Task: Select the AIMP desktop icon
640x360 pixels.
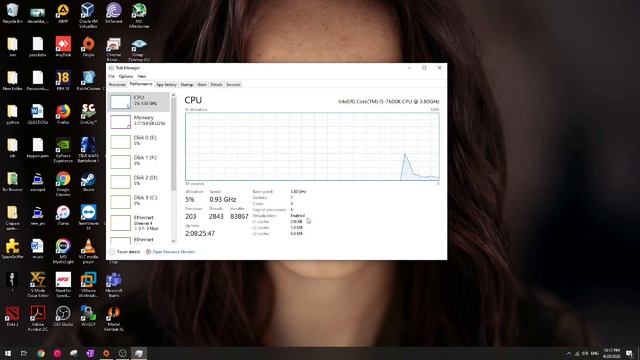Action: point(63,13)
